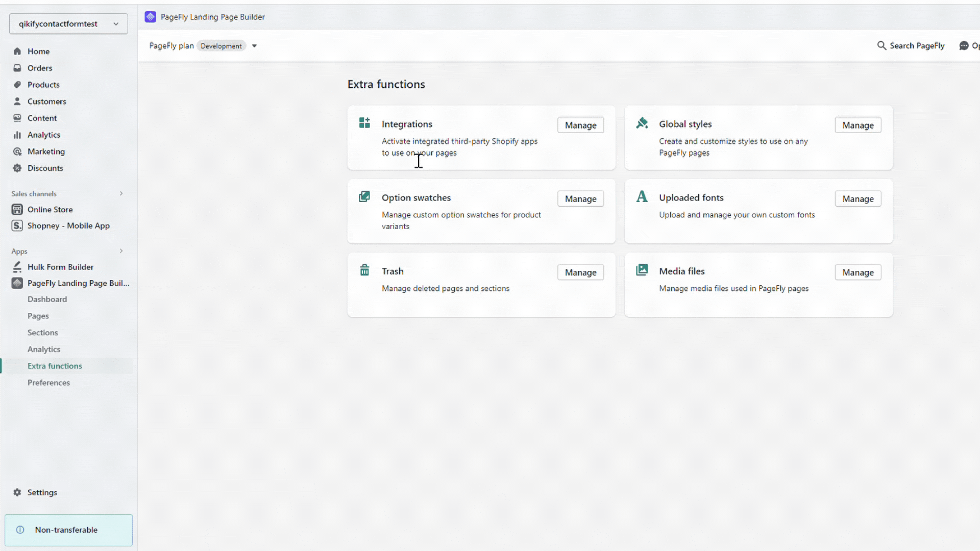Open the Online Store sales channel
The height and width of the screenshot is (551, 980).
click(x=50, y=210)
